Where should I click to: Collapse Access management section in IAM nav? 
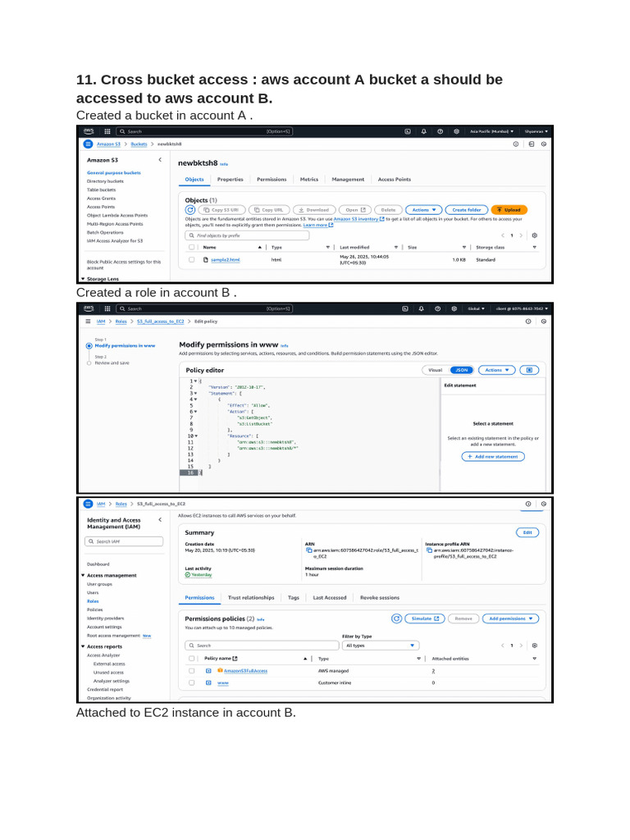(x=83, y=575)
